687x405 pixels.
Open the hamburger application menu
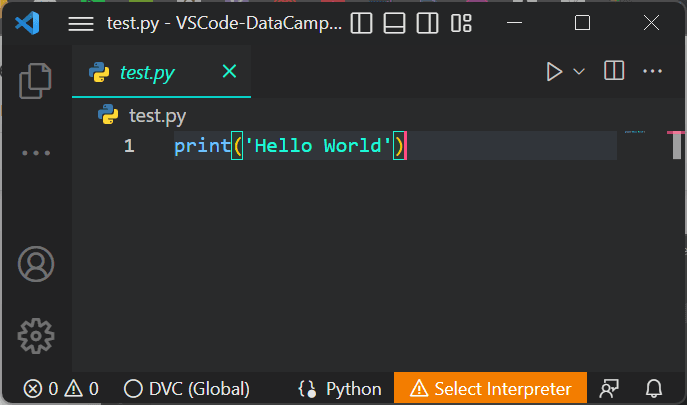tap(80, 24)
